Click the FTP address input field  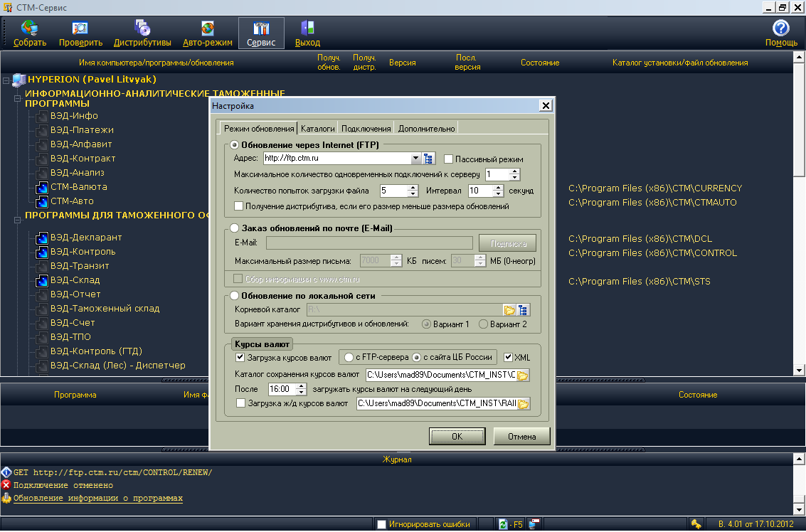pos(337,159)
